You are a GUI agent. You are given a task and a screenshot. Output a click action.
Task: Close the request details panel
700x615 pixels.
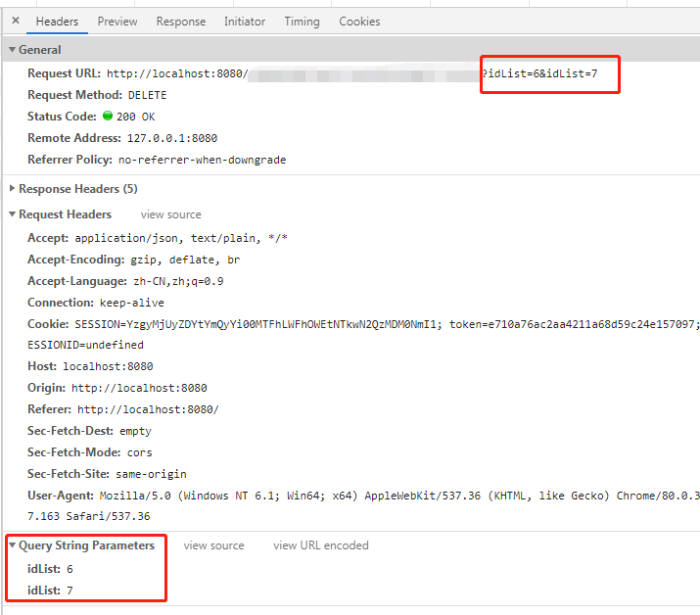tap(16, 21)
